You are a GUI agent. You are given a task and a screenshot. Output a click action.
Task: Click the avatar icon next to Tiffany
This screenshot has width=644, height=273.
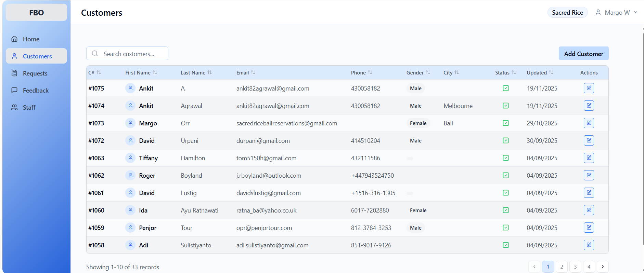(130, 158)
